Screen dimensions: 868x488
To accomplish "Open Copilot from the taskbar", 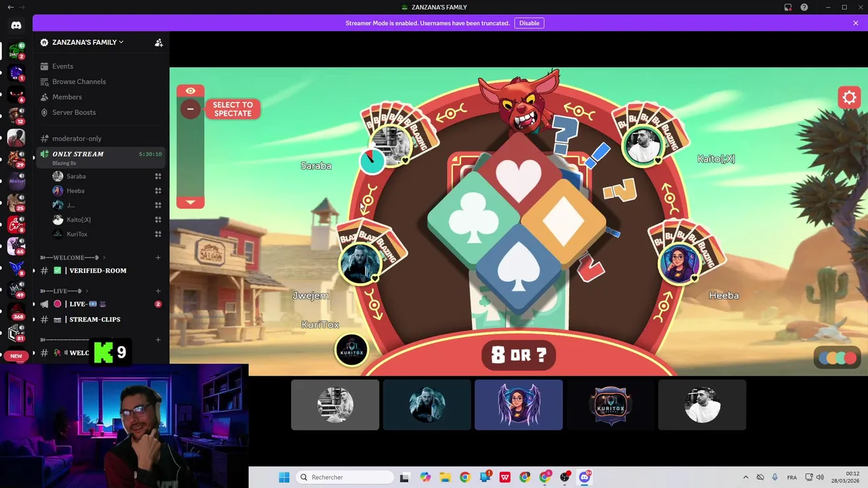I will [425, 477].
